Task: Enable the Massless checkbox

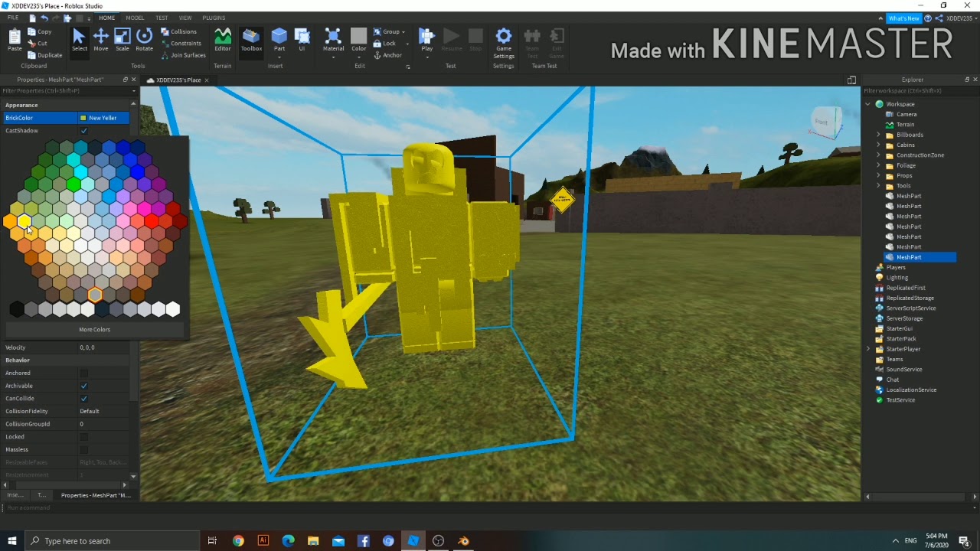Action: coord(83,450)
